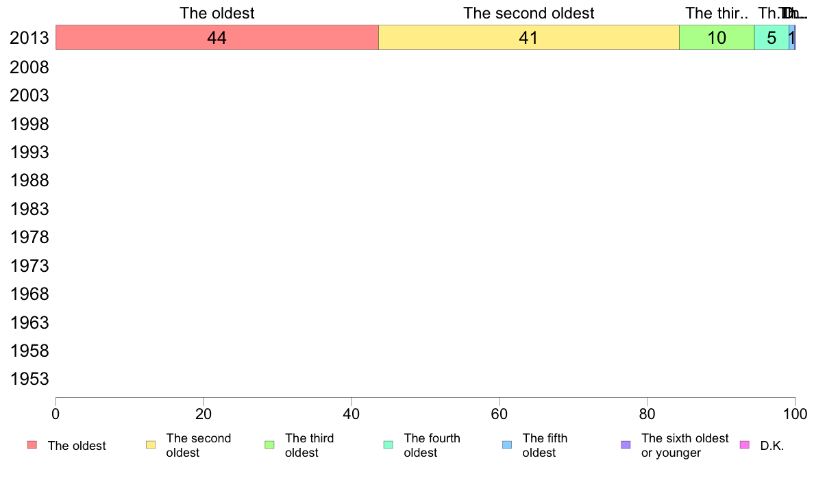The height and width of the screenshot is (504, 814).
Task: Select the teal bar segment showing 5
Action: [x=772, y=38]
